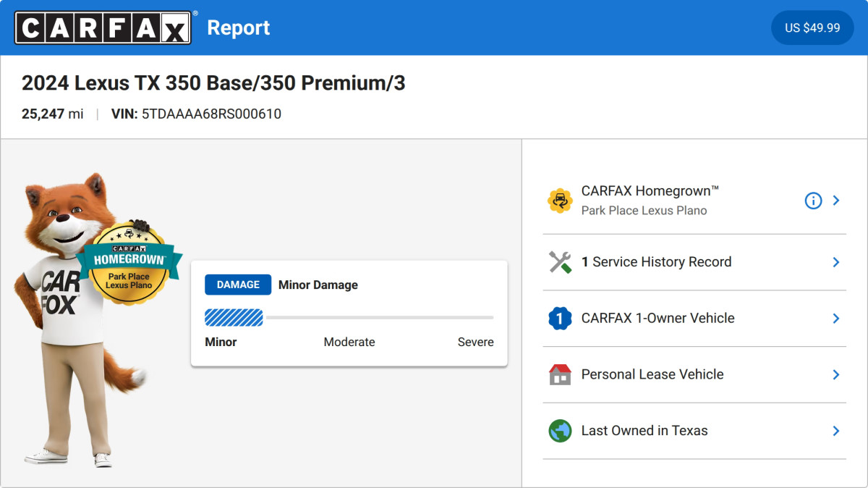This screenshot has width=868, height=488.
Task: Open the CARFAX Homegrown info circle icon
Action: coord(813,201)
